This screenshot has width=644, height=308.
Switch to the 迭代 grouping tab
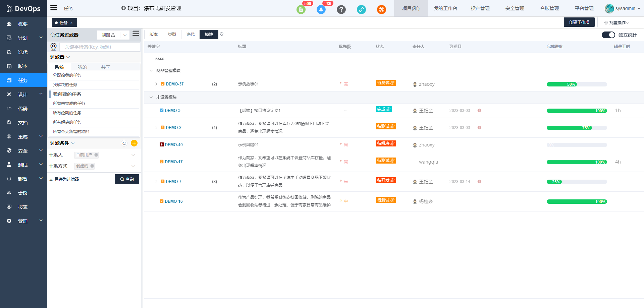coord(190,35)
